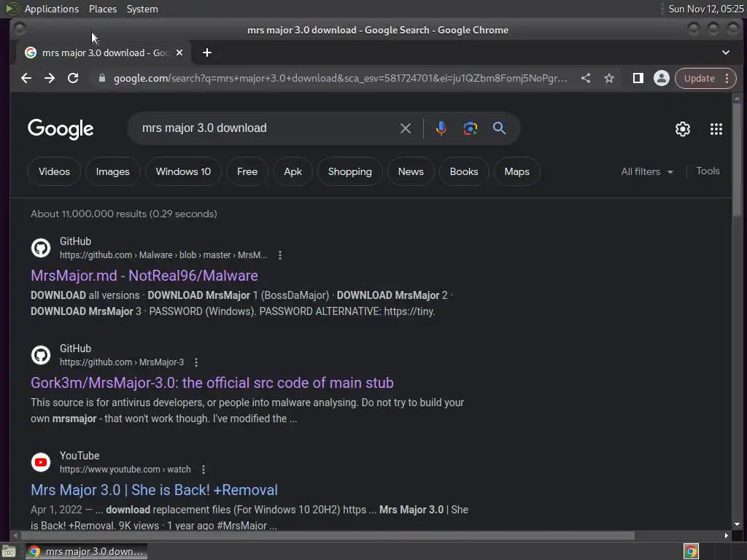Open more options for MrsMajor-3 GitHub result
747x560 pixels.
196,362
